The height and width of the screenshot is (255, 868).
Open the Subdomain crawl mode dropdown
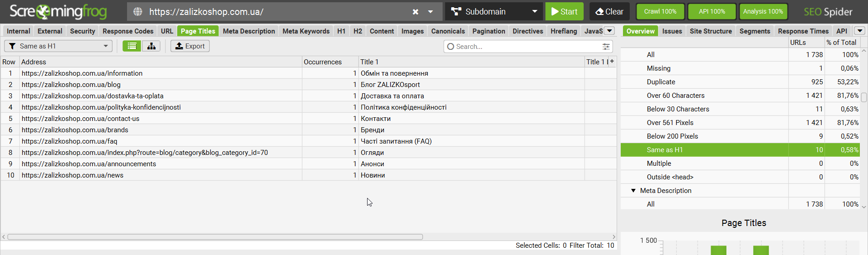[494, 11]
